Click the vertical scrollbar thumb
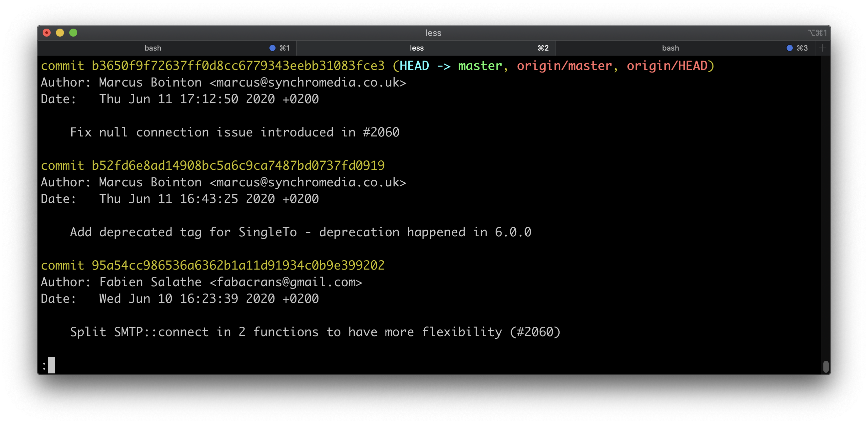Image resolution: width=868 pixels, height=424 pixels. [826, 366]
